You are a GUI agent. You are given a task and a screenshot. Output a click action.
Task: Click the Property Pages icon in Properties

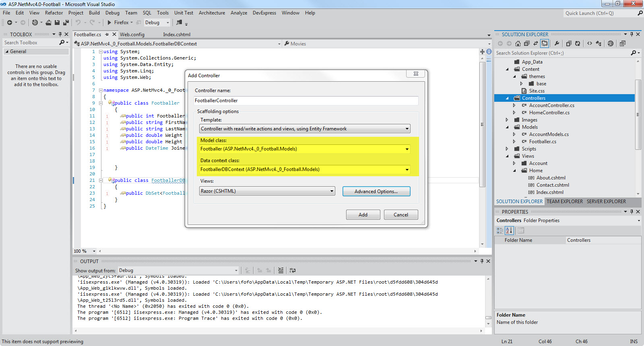click(521, 231)
